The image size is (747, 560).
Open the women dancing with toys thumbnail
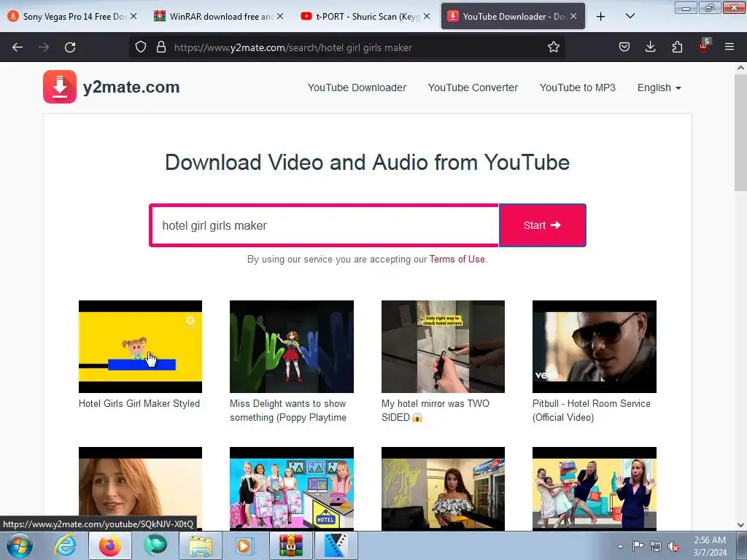click(x=594, y=489)
